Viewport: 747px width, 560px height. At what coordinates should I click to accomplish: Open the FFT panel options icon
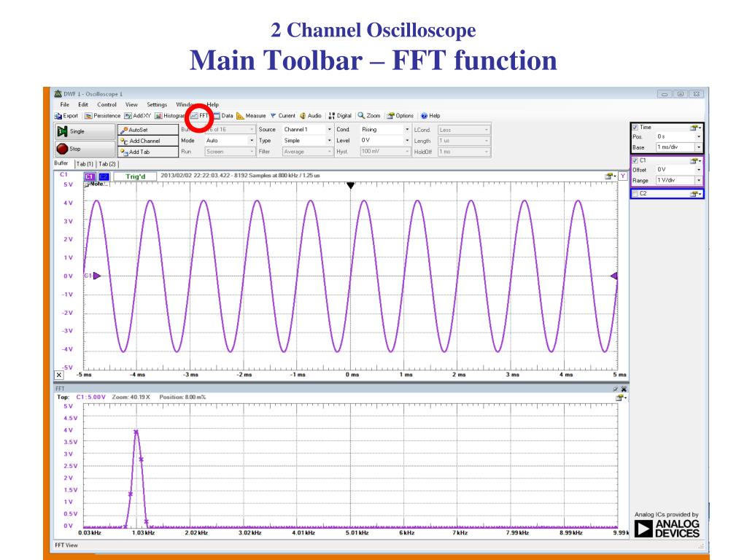tap(622, 397)
